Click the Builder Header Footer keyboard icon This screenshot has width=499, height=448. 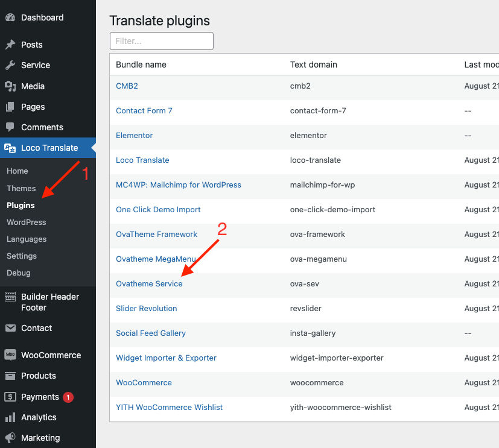click(x=10, y=297)
